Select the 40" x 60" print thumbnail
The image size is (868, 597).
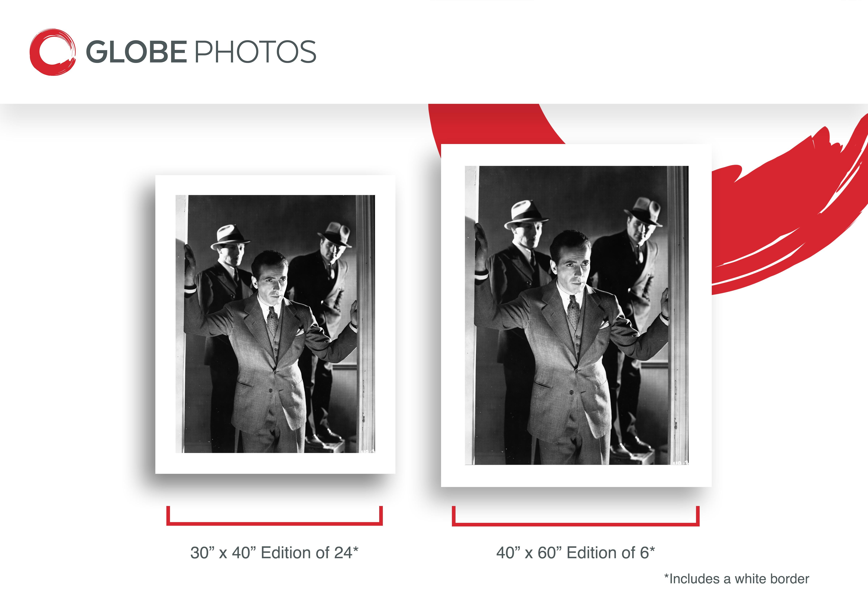[576, 315]
